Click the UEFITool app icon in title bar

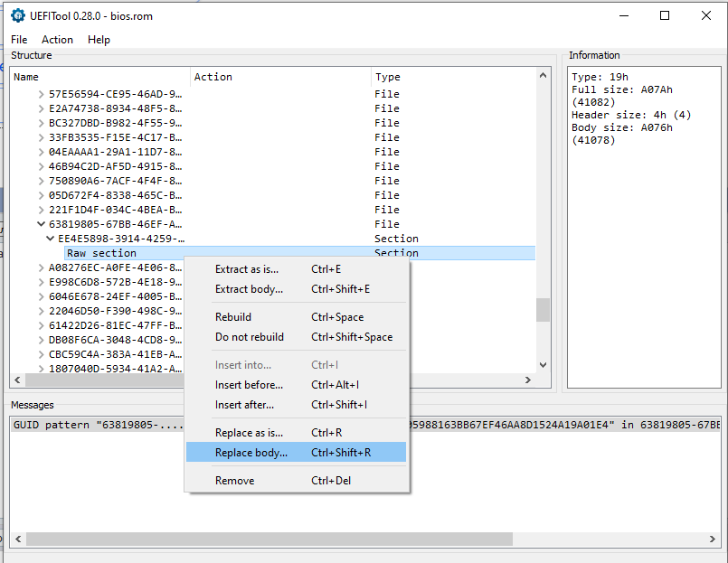coord(18,15)
